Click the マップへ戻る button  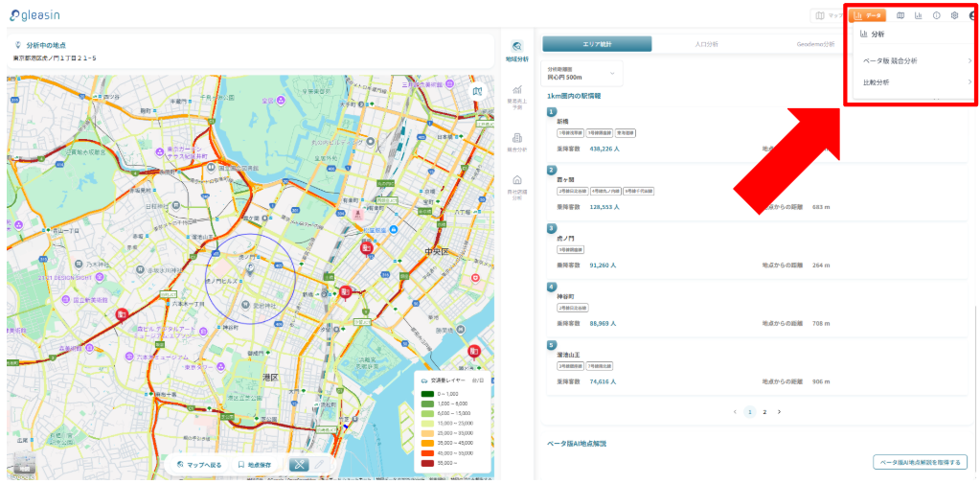point(199,465)
